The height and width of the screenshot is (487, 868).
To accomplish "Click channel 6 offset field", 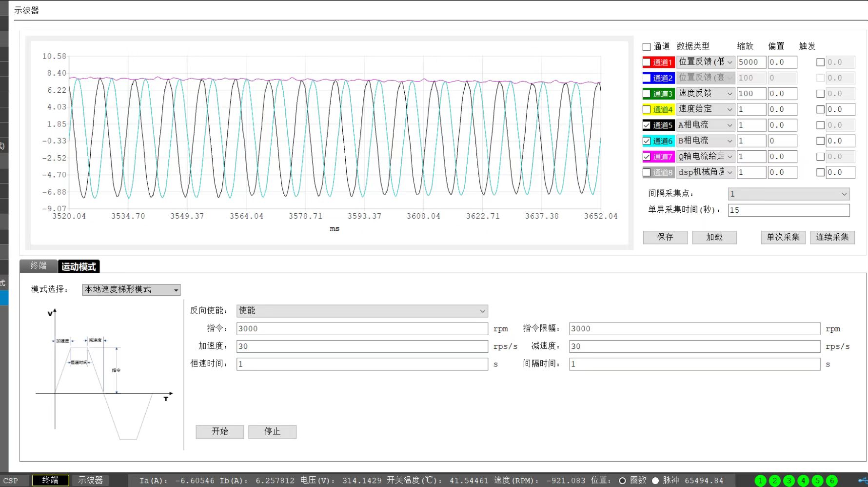I will click(x=782, y=141).
